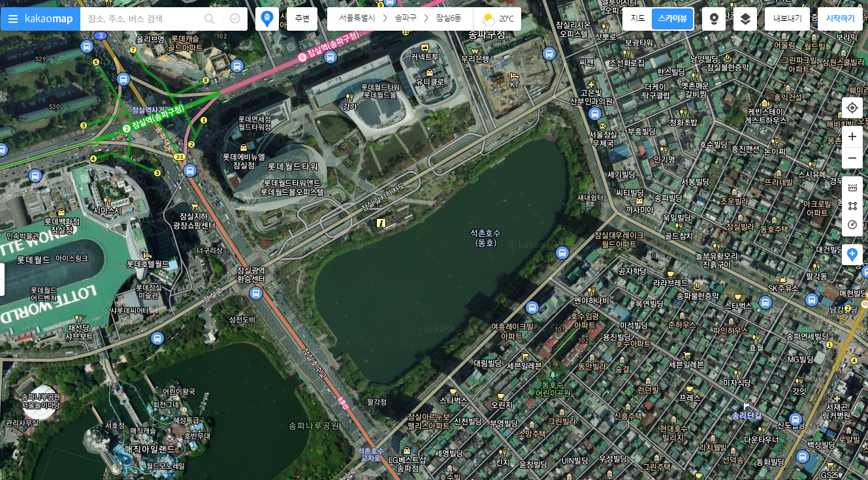The width and height of the screenshot is (868, 480).
Task: Click the 고은빛 산부인과의원 label
Action: click(591, 97)
